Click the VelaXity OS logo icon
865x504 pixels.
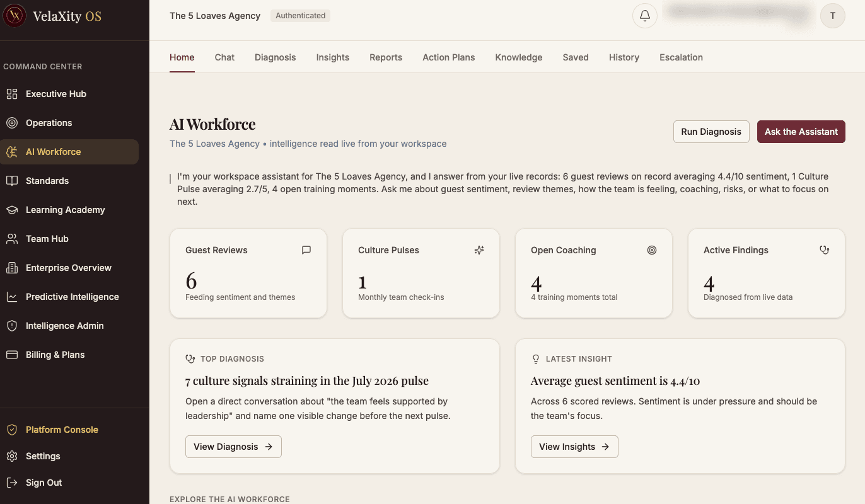(x=15, y=16)
